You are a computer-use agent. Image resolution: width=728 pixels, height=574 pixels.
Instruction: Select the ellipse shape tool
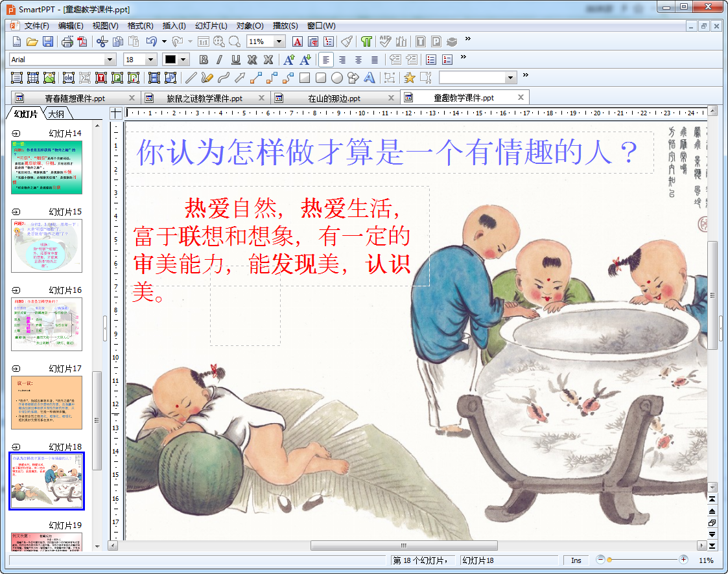pos(337,78)
